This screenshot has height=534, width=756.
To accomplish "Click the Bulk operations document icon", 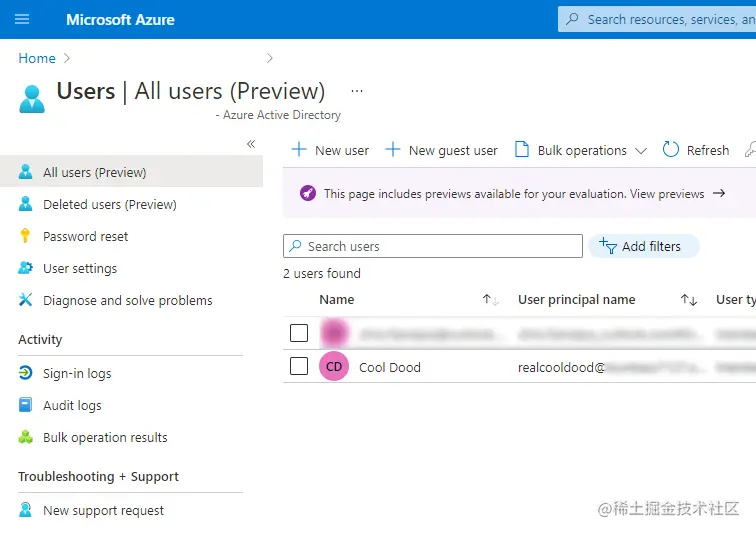I will (x=522, y=150).
